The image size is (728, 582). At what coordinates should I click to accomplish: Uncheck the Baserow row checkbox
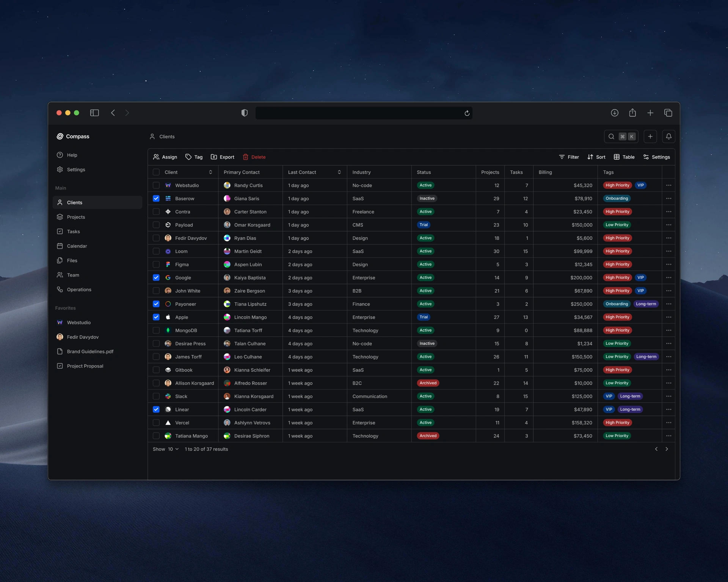point(156,199)
